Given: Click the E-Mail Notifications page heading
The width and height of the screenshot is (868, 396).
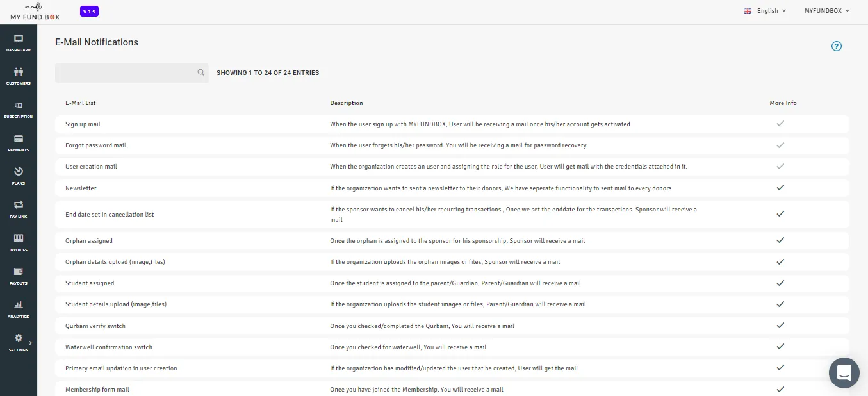Looking at the screenshot, I should point(97,42).
